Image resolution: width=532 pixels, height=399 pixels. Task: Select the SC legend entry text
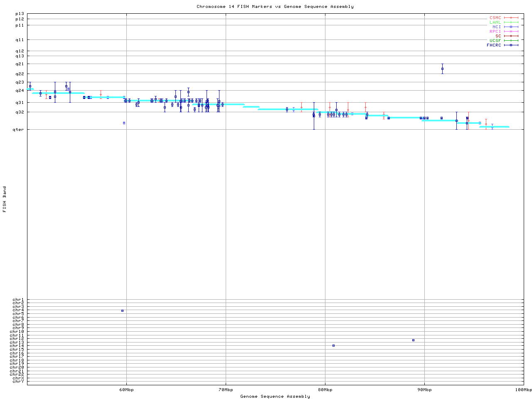(x=498, y=36)
